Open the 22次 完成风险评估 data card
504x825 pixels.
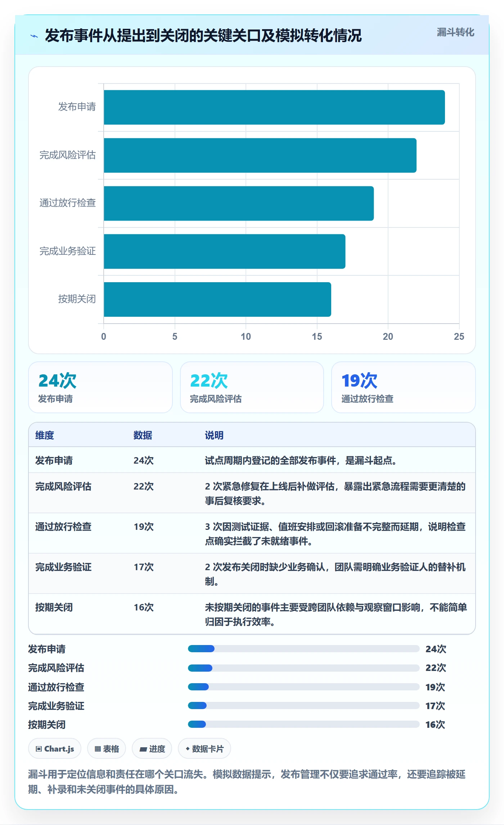tap(252, 387)
